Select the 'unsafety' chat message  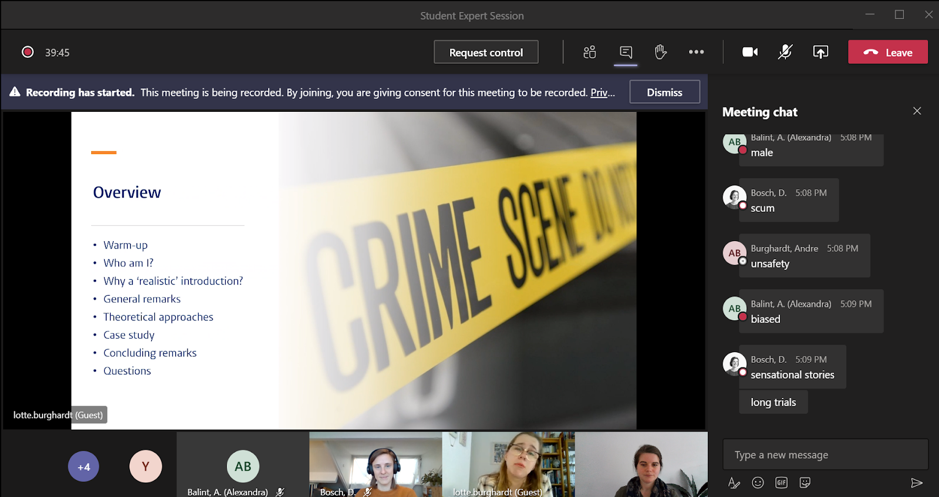tap(804, 256)
